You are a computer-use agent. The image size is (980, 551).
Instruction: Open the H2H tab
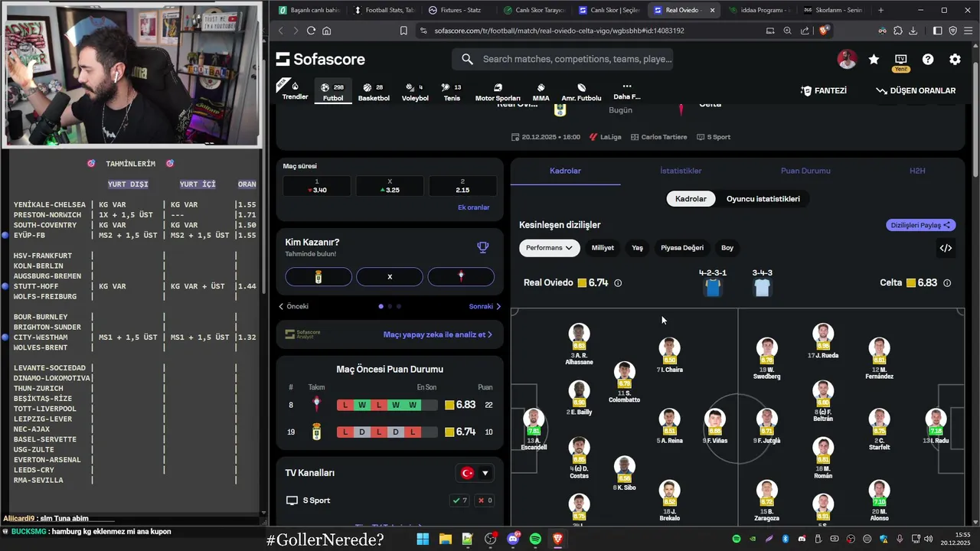click(917, 171)
